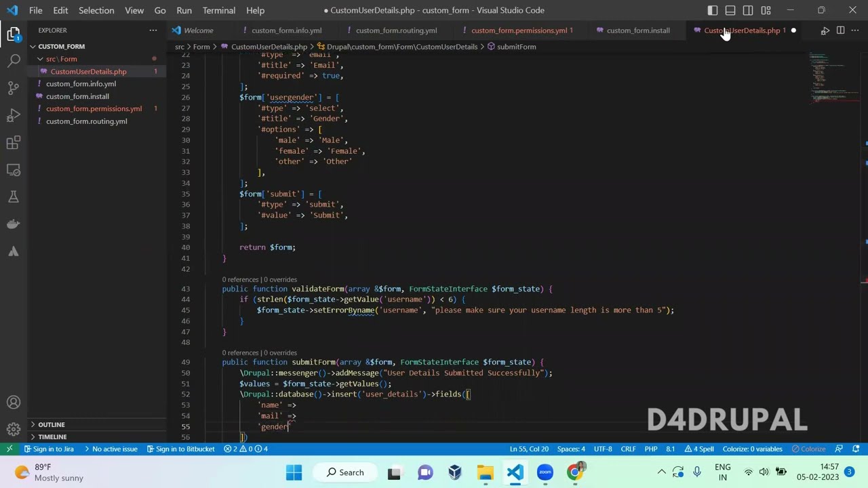
Task: Collapse the src\Form folder
Action: point(61,59)
